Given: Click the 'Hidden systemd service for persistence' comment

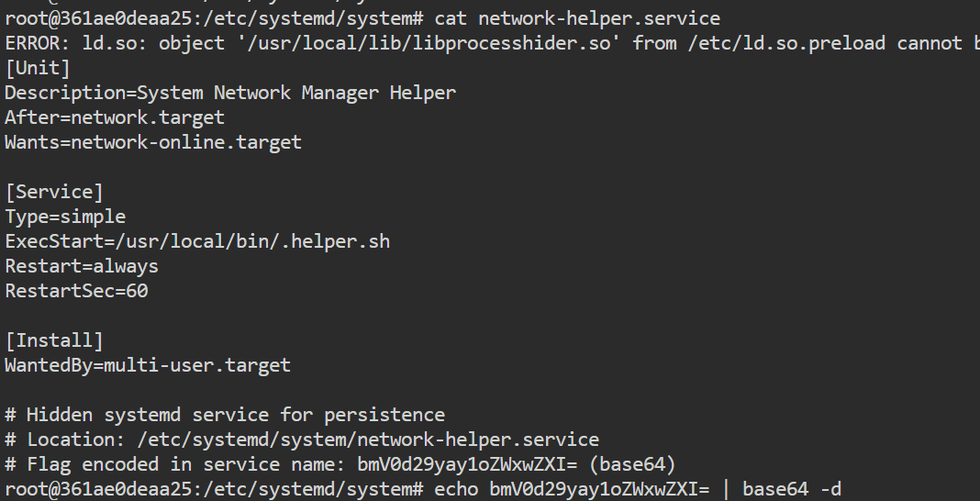Looking at the screenshot, I should [236, 415].
